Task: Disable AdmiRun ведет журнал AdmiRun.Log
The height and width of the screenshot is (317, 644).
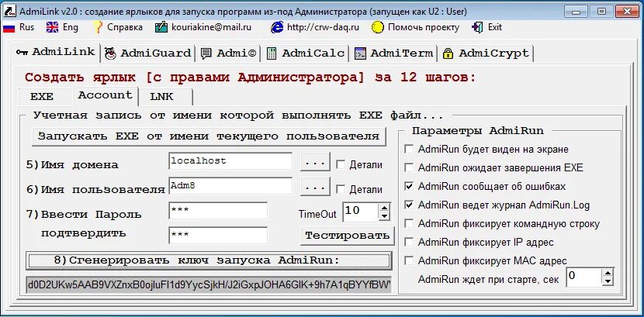Action: [409, 205]
